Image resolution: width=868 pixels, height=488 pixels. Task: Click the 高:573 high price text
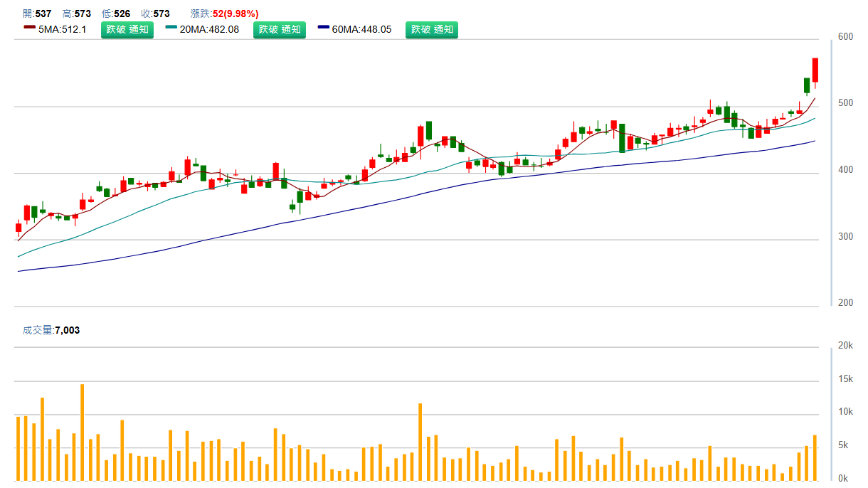76,14
